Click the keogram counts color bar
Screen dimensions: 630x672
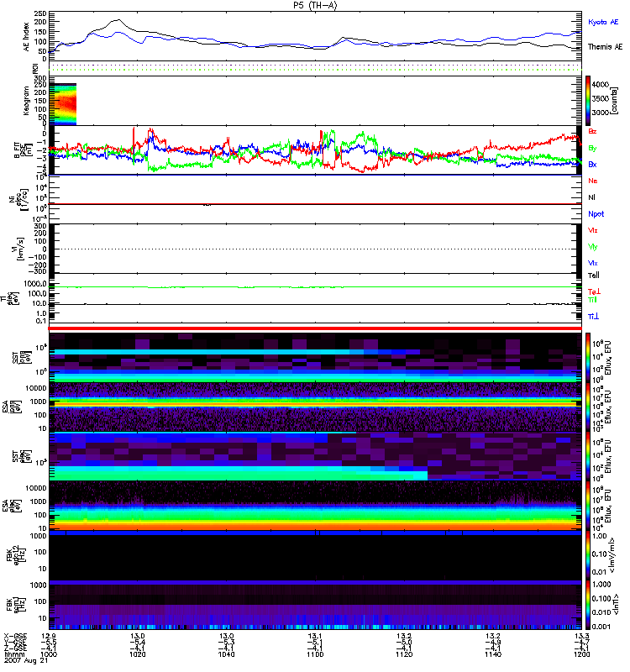point(590,98)
